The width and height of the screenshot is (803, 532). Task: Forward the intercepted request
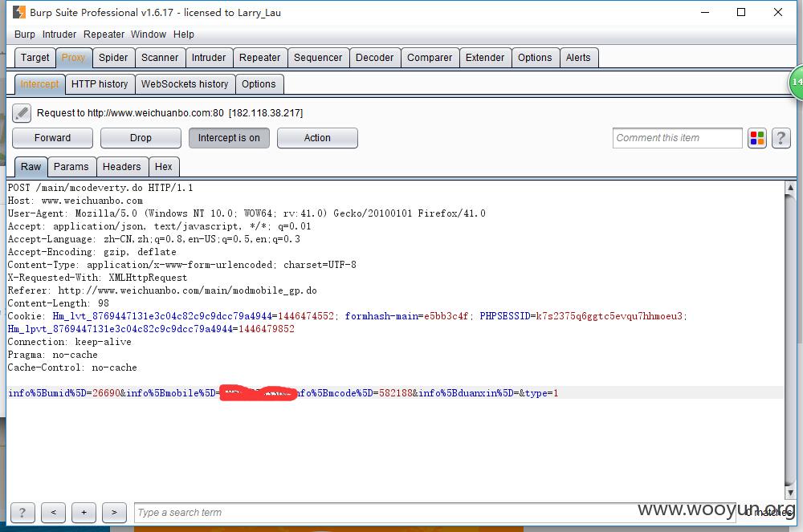(x=53, y=138)
